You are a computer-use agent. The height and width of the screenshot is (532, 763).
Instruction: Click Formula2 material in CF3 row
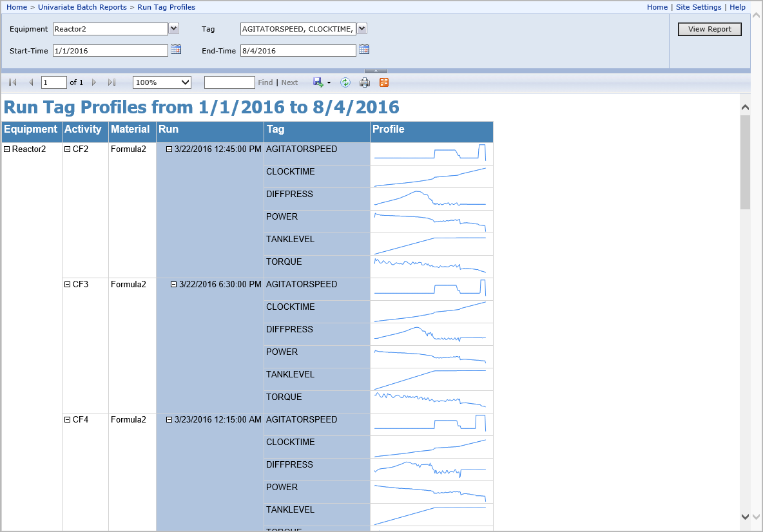point(128,285)
